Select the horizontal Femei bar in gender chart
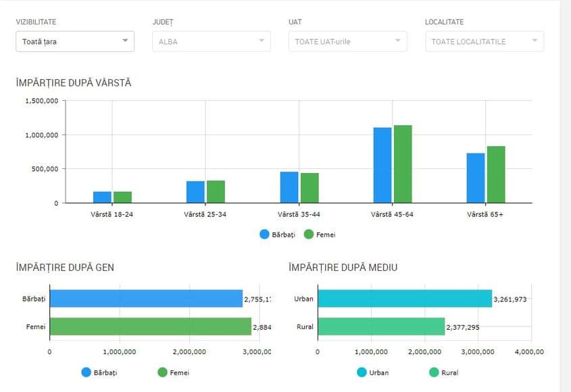571x392 pixels. pos(150,326)
